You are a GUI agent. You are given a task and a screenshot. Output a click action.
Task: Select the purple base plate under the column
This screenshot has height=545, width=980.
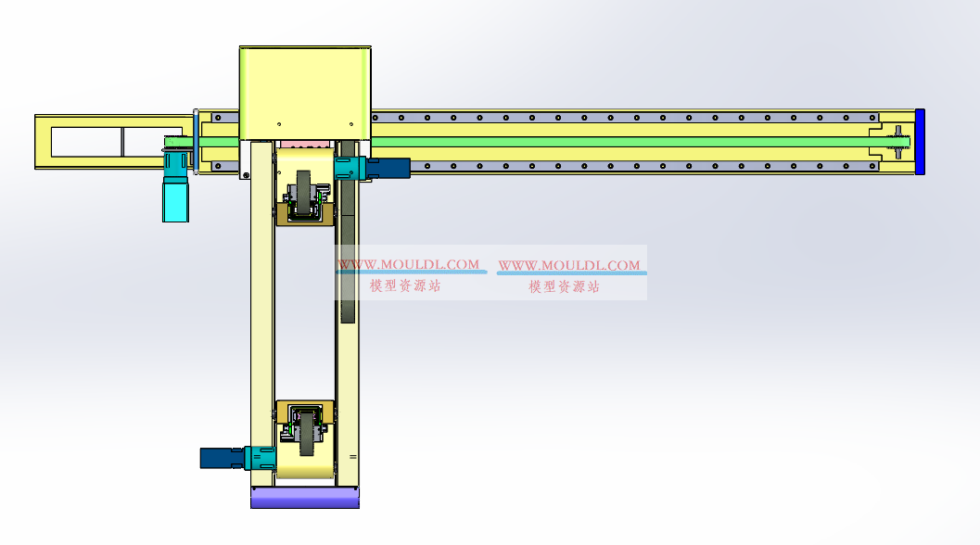(304, 498)
